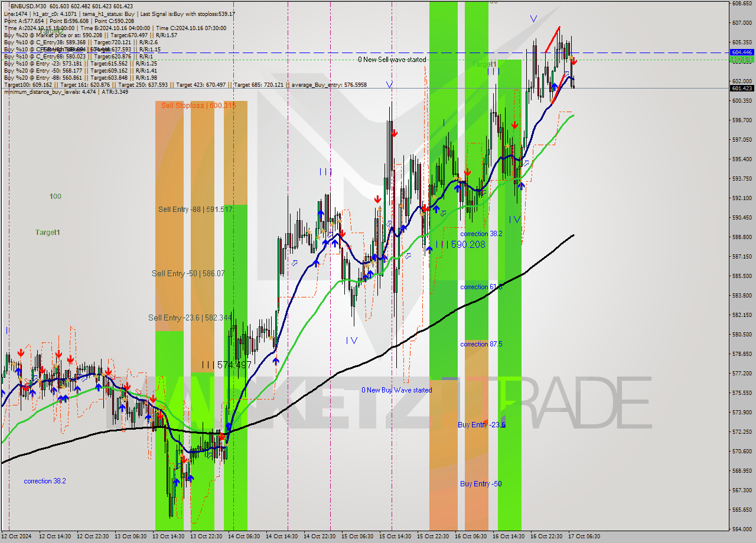
Task: Click the 'Buy %20 @ Entry -50: 568.177' line
Action: tap(80, 70)
